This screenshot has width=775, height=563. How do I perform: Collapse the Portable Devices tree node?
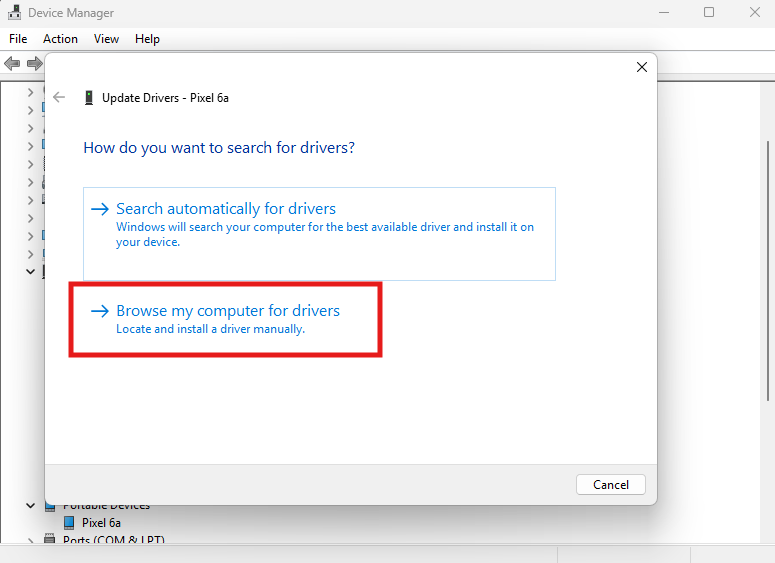click(30, 506)
